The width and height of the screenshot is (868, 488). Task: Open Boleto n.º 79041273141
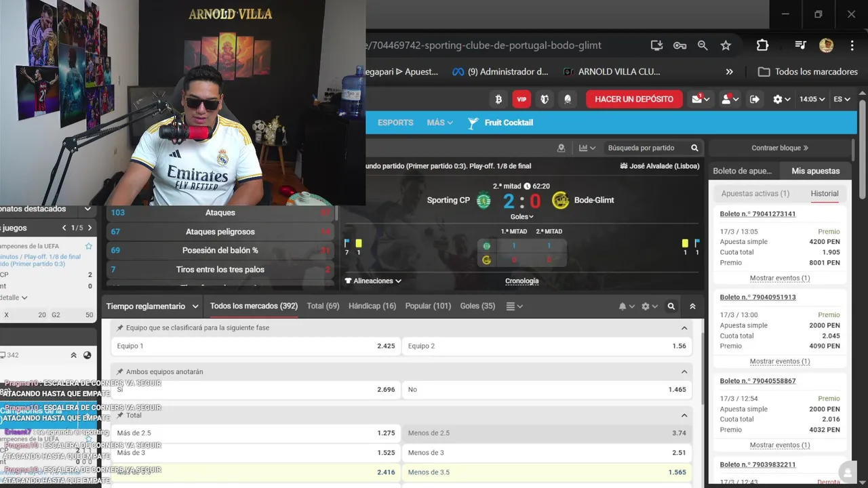point(757,214)
